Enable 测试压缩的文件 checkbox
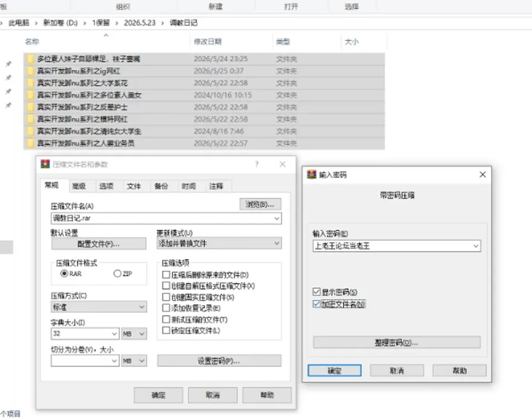Screen dimensions: 532x420 pos(166,320)
